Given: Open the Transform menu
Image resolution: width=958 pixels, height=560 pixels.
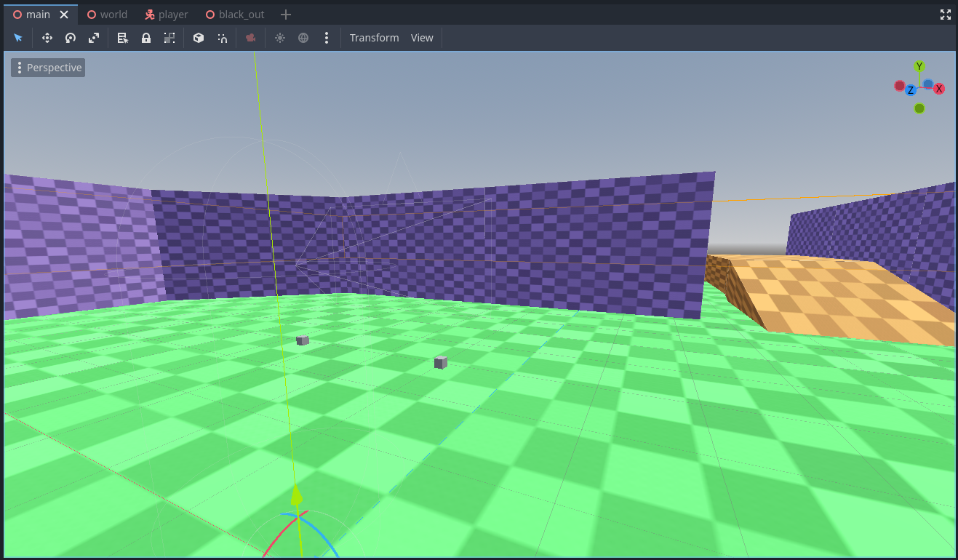Looking at the screenshot, I should click(x=374, y=37).
